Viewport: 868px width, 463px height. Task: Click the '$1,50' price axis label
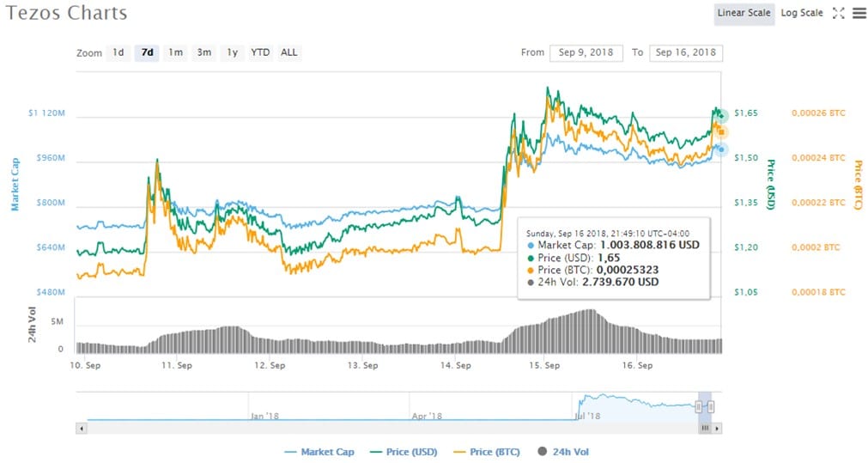tap(746, 158)
